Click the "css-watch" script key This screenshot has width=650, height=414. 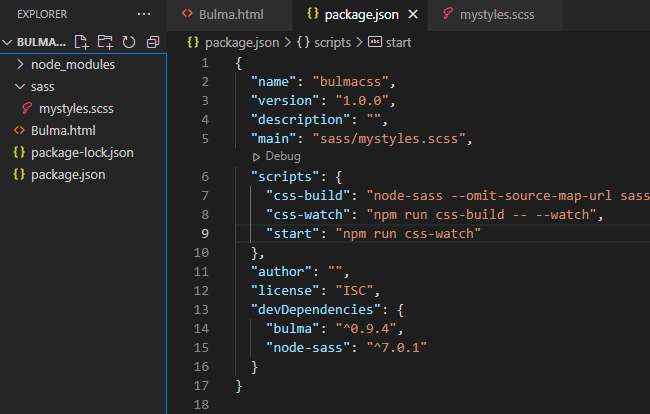coord(308,215)
